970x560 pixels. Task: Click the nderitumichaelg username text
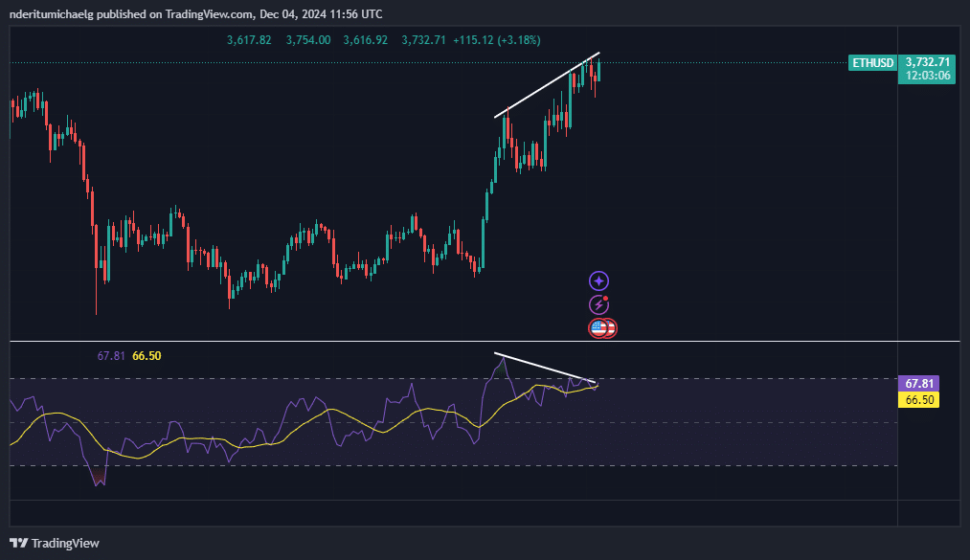(53, 13)
